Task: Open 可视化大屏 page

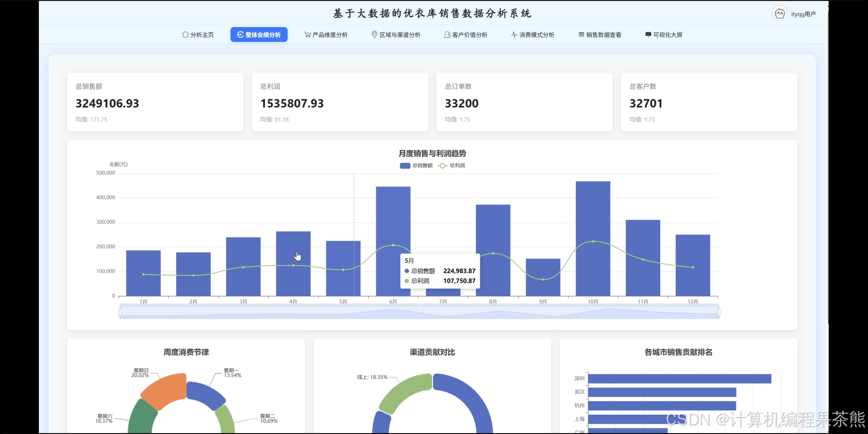Action: [664, 35]
